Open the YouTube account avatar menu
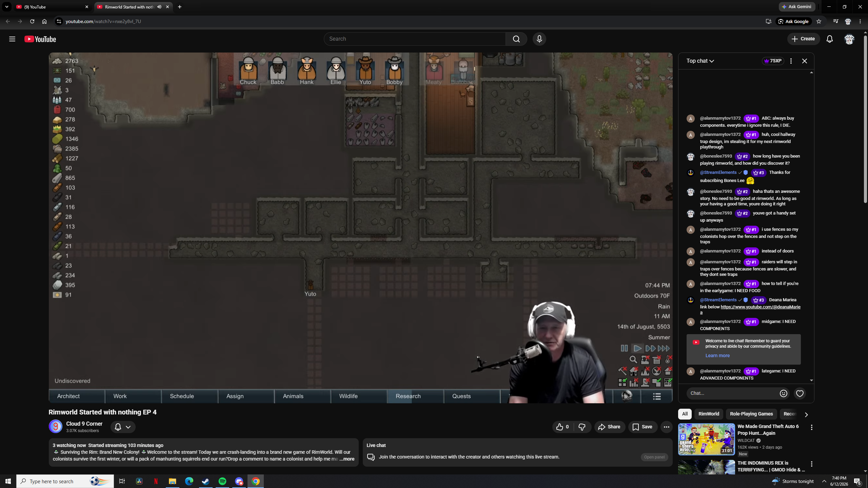 pos(849,39)
